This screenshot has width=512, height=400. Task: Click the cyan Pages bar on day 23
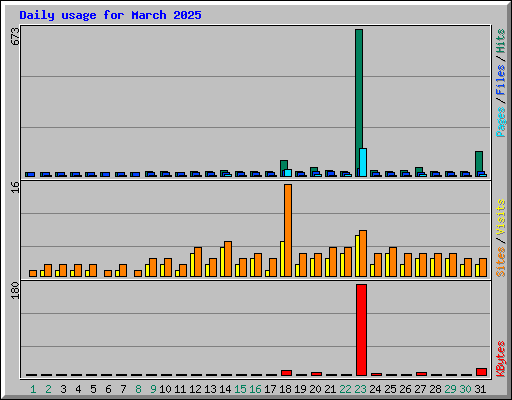(363, 162)
